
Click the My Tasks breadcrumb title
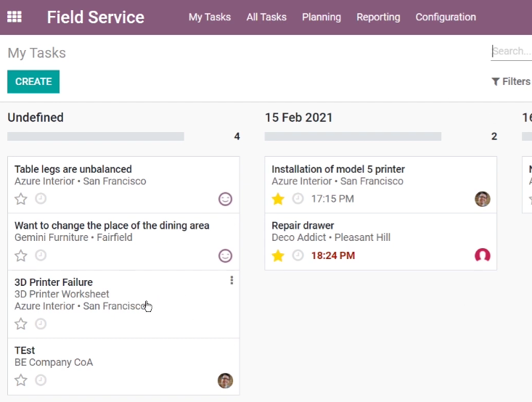pyautogui.click(x=36, y=53)
